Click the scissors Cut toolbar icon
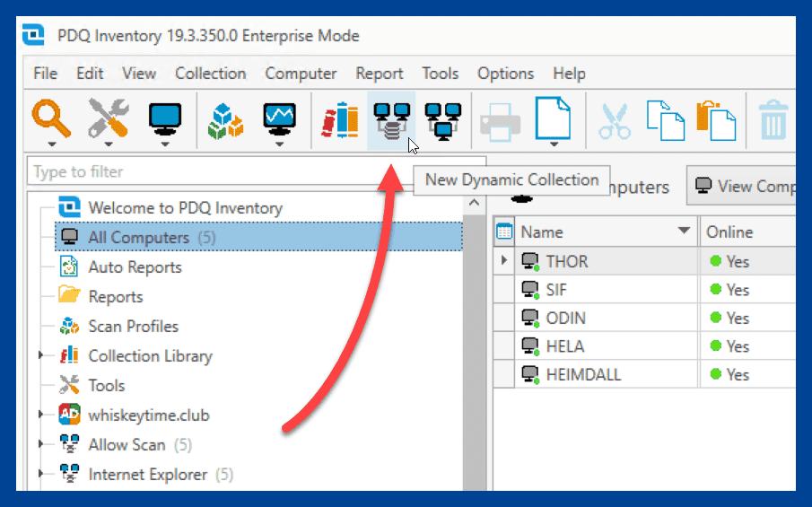Image resolution: width=812 pixels, height=507 pixels. coord(615,122)
